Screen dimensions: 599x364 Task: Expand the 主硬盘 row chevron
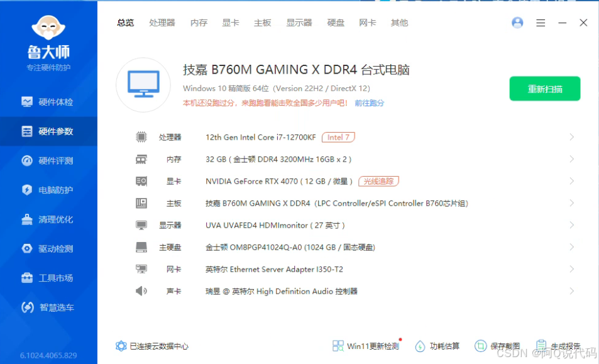[571, 247]
